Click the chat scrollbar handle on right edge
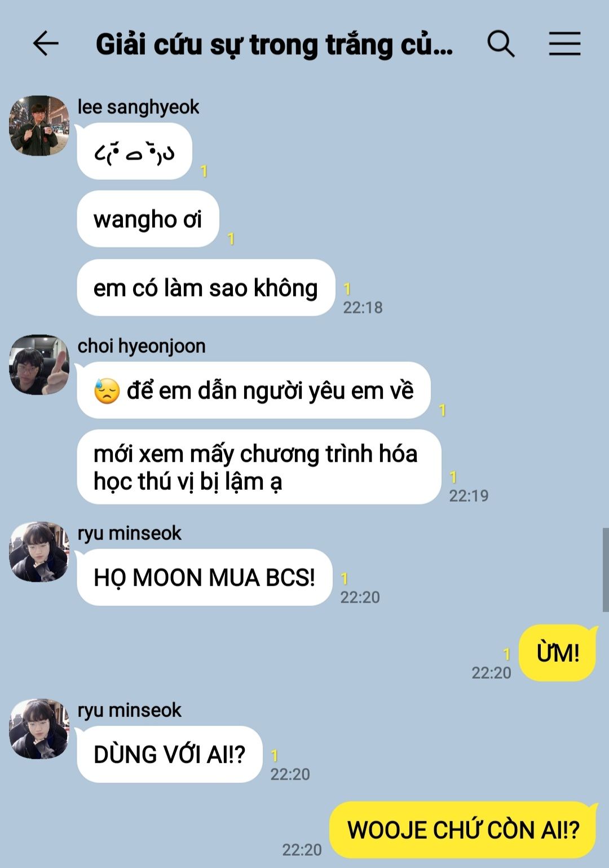 [x=606, y=569]
